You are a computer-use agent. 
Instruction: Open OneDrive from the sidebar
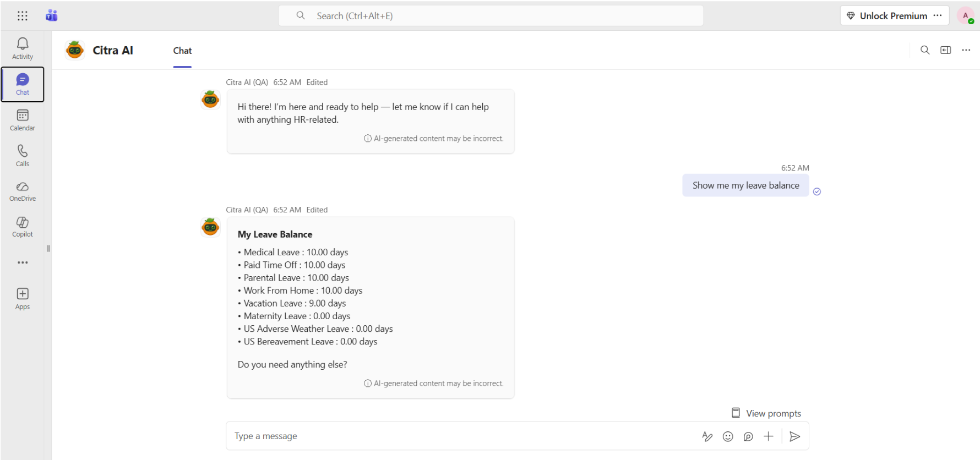[23, 191]
